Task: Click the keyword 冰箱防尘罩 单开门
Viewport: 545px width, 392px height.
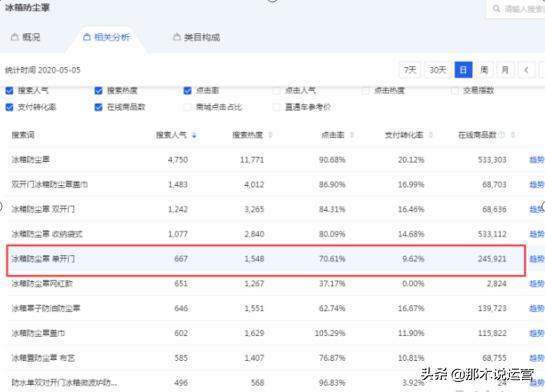Action: 43,259
